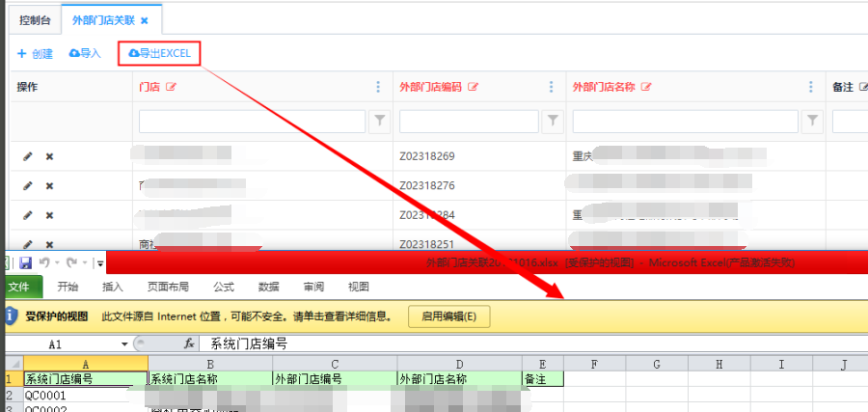Click the fx insert function icon

coord(189,343)
